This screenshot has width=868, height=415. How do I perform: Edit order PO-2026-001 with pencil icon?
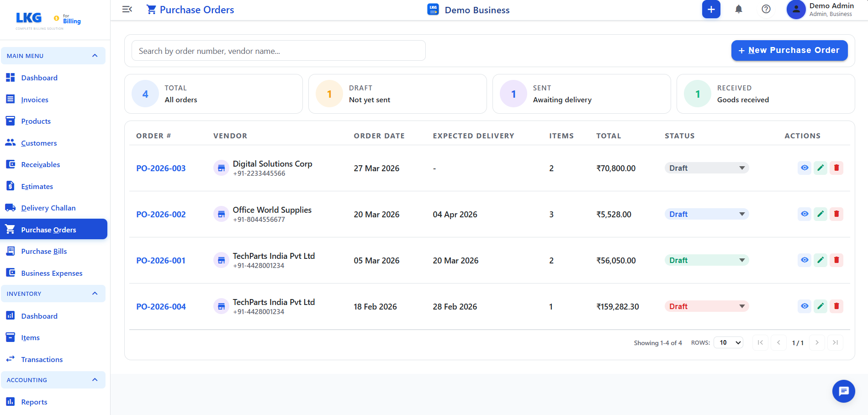820,260
